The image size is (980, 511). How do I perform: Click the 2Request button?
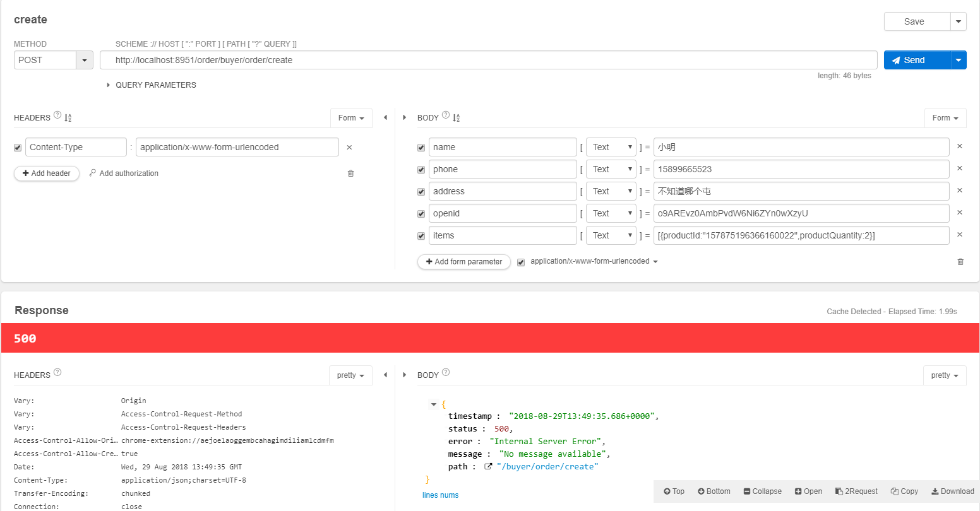point(856,491)
